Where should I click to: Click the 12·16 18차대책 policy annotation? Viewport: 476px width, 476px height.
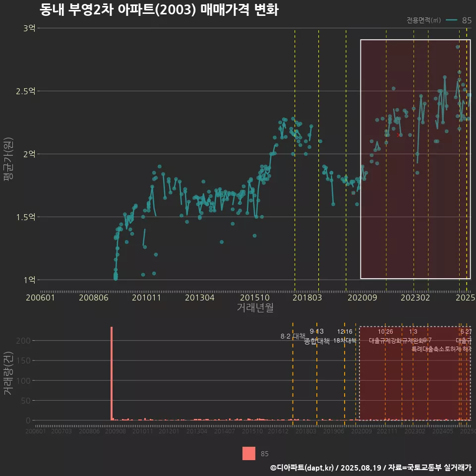[345, 336]
